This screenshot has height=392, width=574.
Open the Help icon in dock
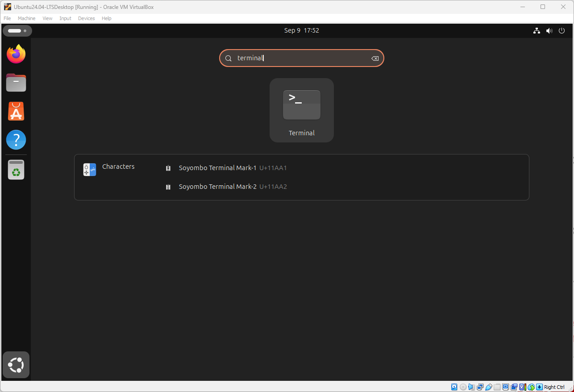point(16,140)
